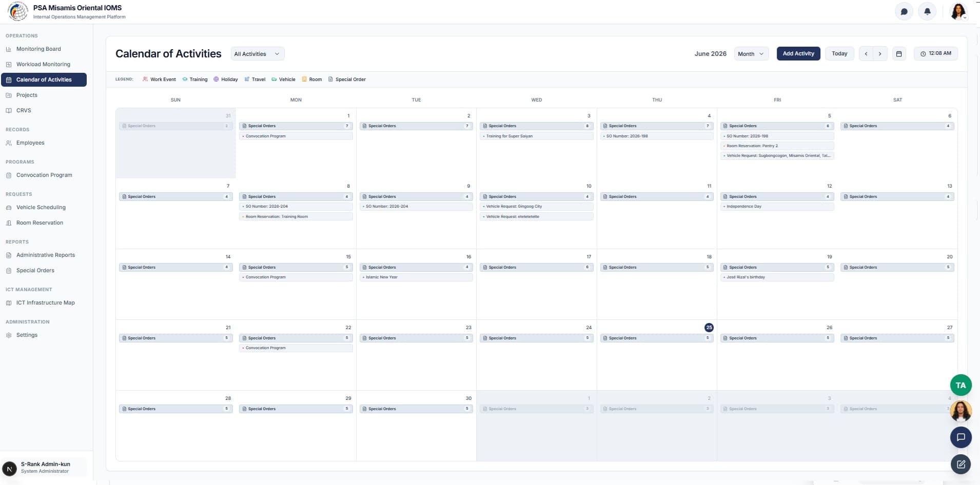This screenshot has height=485, width=980.
Task: Open Room Reservation: Pantry 2 event
Action: click(777, 146)
